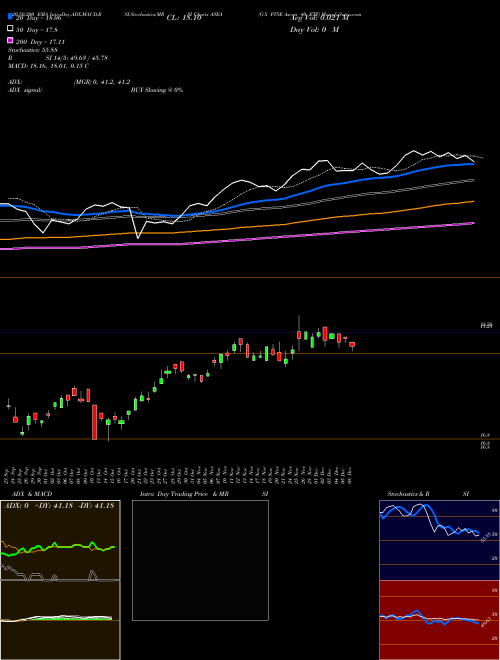Select the '50 Day = 17.8' label
The height and width of the screenshot is (660, 500).
(x=37, y=30)
